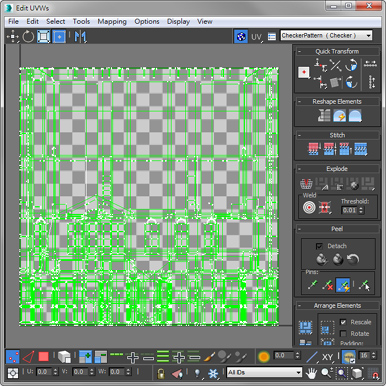Enable Edge sub-object mode
Image resolution: width=386 pixels, height=386 pixels.
28,357
